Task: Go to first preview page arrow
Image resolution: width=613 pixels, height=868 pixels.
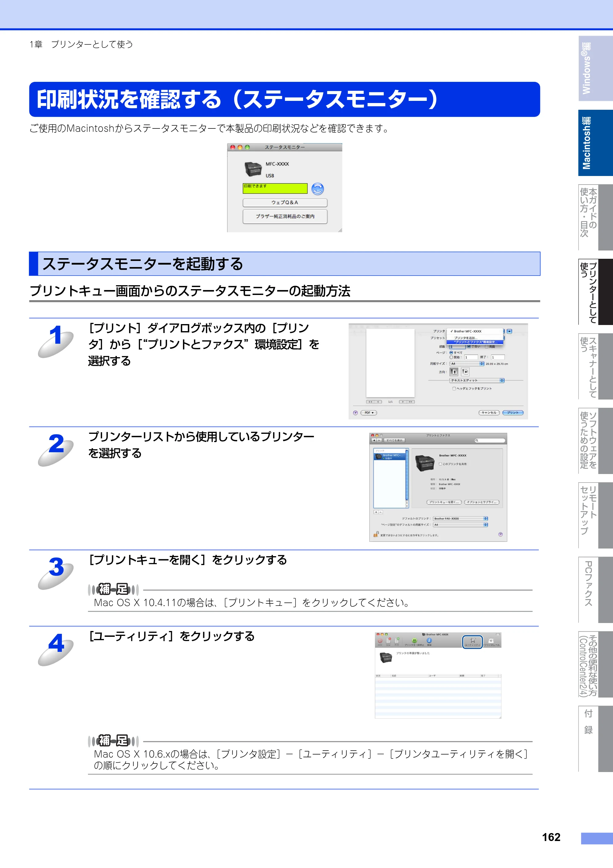Action: pos(370,401)
